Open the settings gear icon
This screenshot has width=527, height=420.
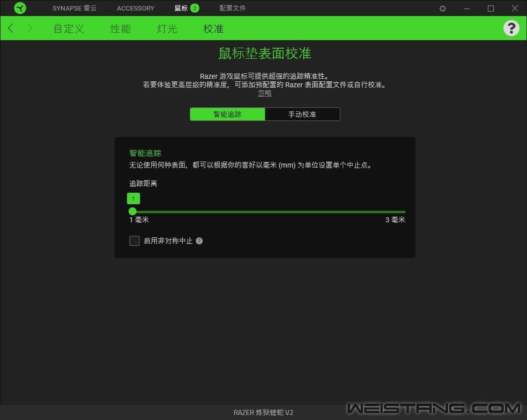click(x=443, y=9)
